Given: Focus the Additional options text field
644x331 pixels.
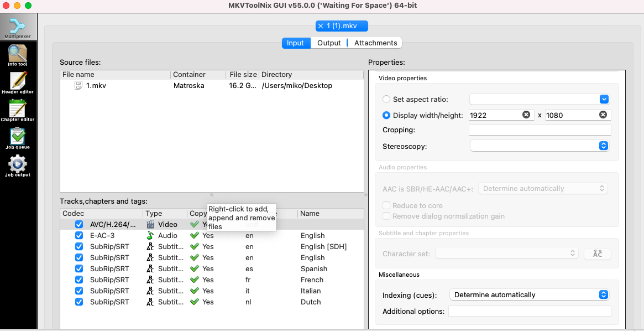Looking at the screenshot, I should pyautogui.click(x=530, y=311).
